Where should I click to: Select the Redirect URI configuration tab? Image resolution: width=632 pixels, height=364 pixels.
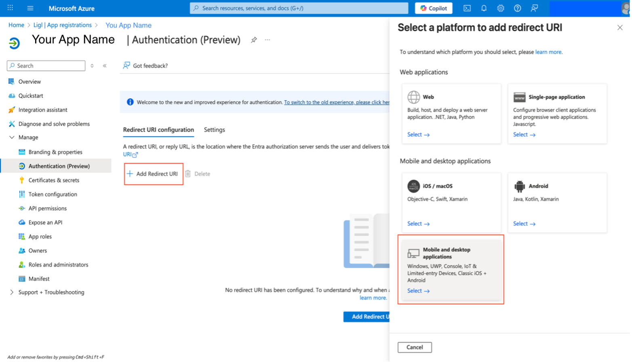coord(158,130)
